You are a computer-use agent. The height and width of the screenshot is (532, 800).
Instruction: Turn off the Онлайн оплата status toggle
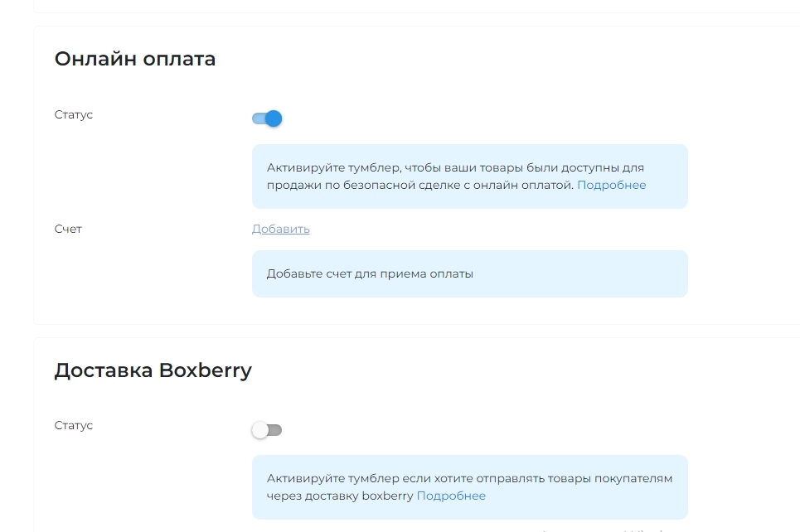[267, 118]
